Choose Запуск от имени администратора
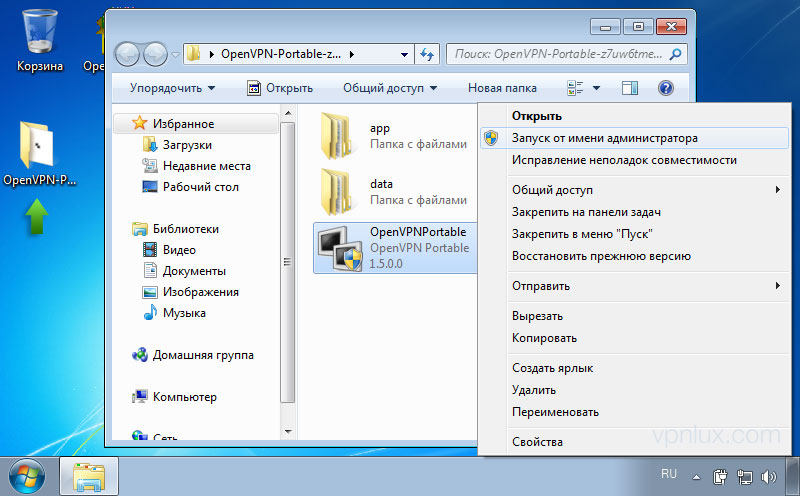 [x=634, y=138]
